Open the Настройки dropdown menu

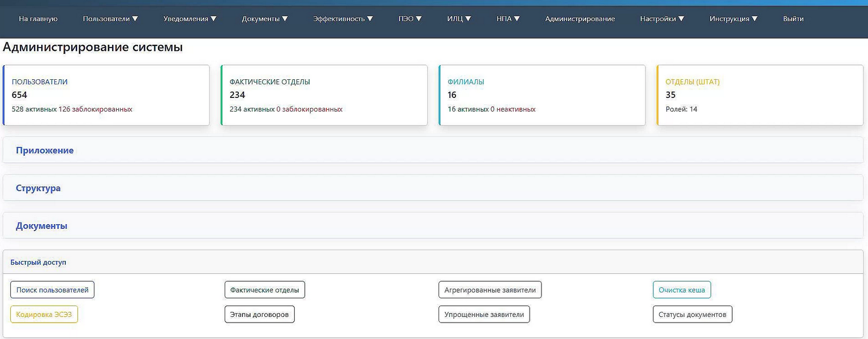point(662,19)
